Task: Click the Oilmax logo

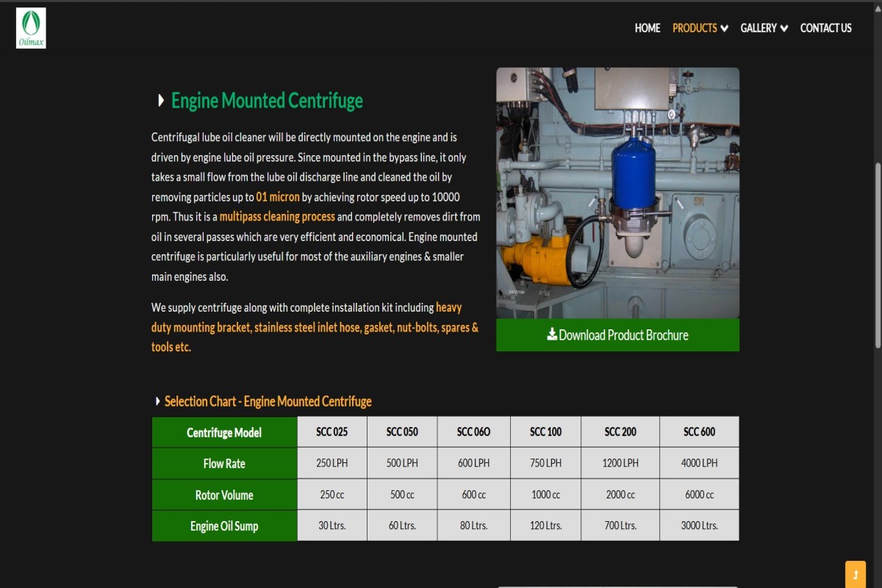Action: tap(31, 28)
